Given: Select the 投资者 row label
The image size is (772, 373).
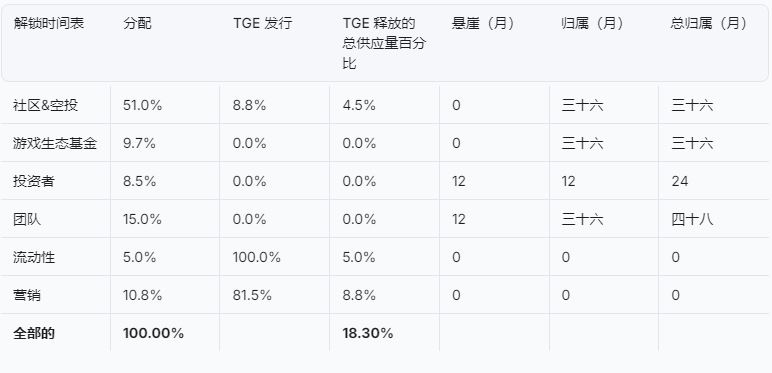Looking at the screenshot, I should [x=34, y=181].
